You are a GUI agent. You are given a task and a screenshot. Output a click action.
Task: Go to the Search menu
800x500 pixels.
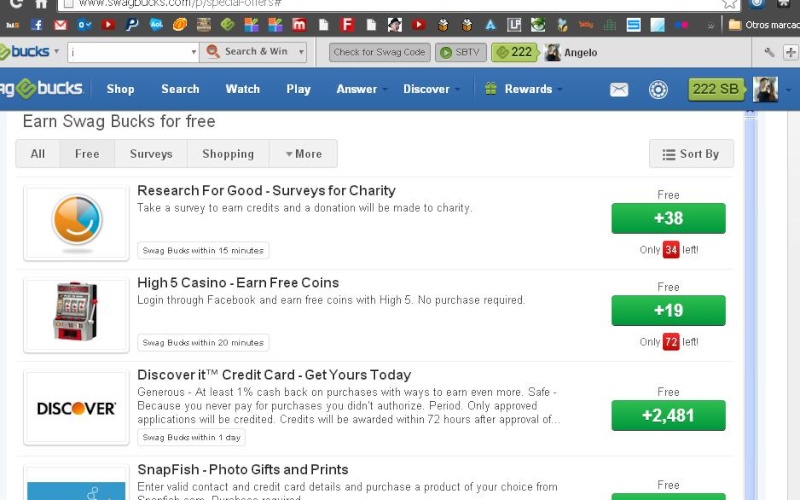(x=180, y=89)
